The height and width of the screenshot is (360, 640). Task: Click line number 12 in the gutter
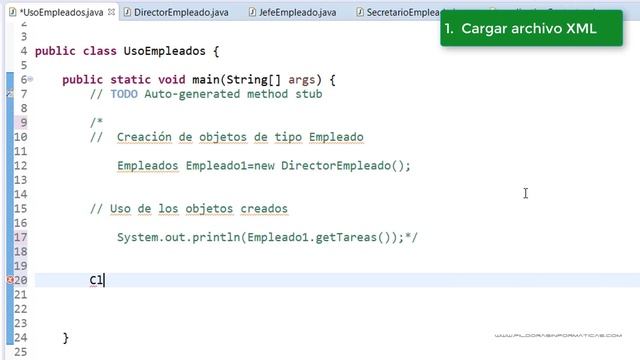pyautogui.click(x=20, y=166)
